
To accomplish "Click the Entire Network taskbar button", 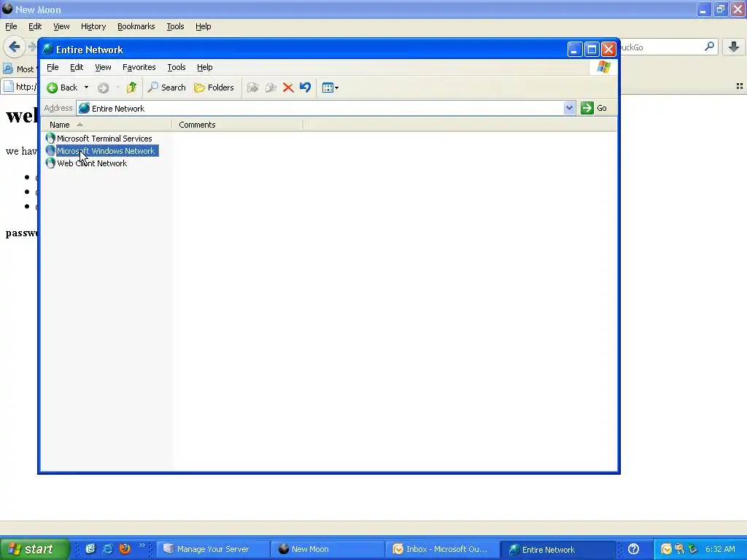I will [x=557, y=549].
